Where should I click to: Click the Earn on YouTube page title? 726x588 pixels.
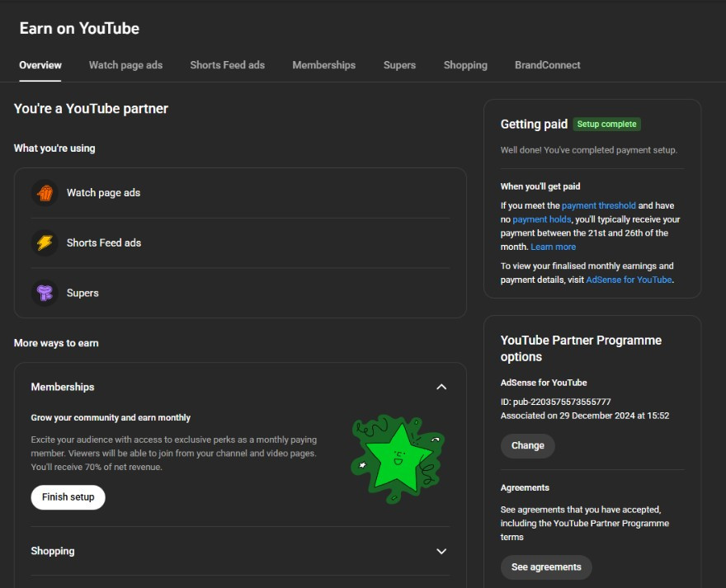79,28
